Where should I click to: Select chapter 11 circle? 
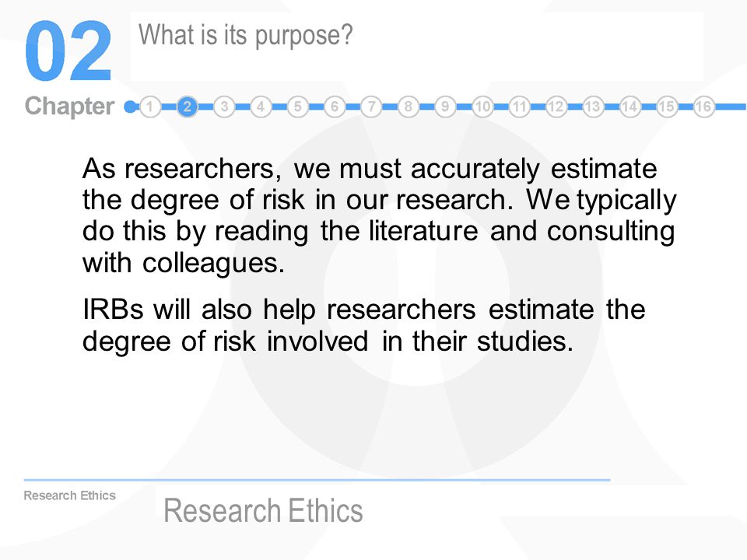pyautogui.click(x=519, y=107)
